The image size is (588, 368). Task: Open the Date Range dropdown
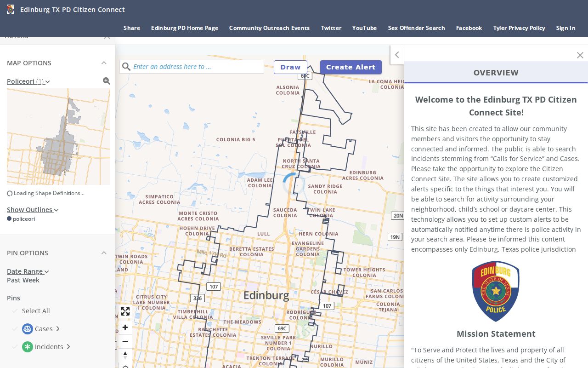[28, 271]
